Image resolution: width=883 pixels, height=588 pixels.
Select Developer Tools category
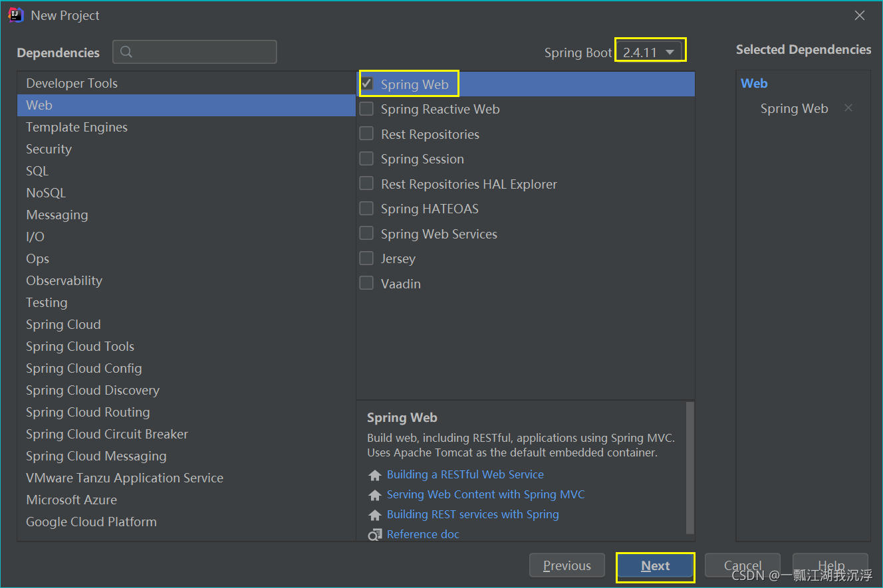[x=186, y=83]
